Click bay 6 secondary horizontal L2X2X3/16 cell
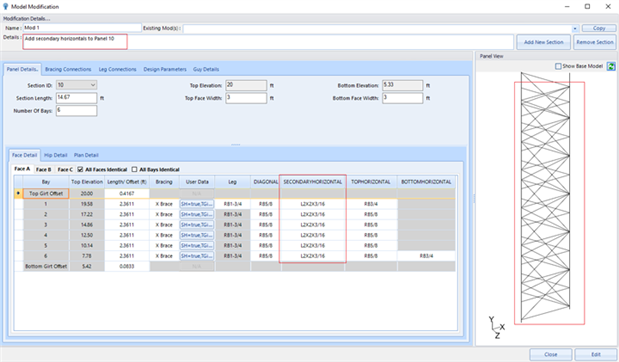The height and width of the screenshot is (362, 619). coord(313,256)
